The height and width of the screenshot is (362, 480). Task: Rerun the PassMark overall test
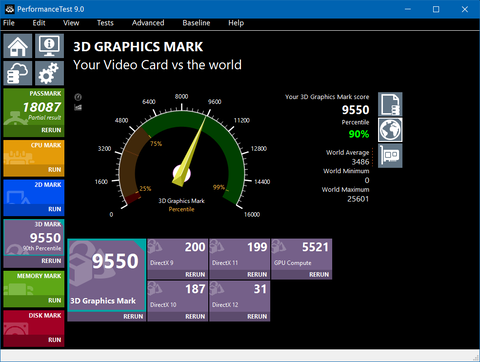coord(51,130)
